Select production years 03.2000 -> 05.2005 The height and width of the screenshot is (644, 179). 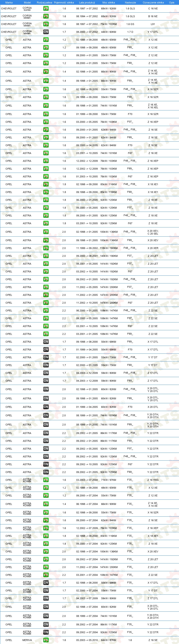pos(87,122)
